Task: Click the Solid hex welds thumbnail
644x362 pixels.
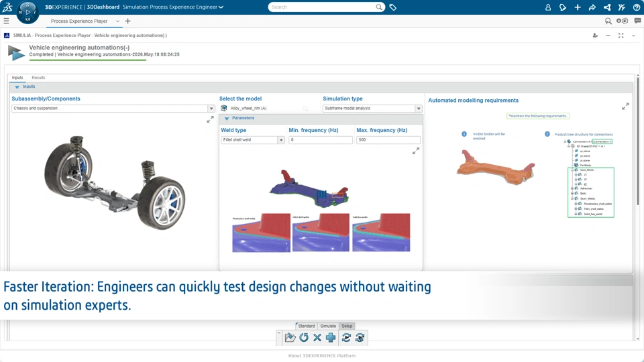Action: tap(381, 233)
